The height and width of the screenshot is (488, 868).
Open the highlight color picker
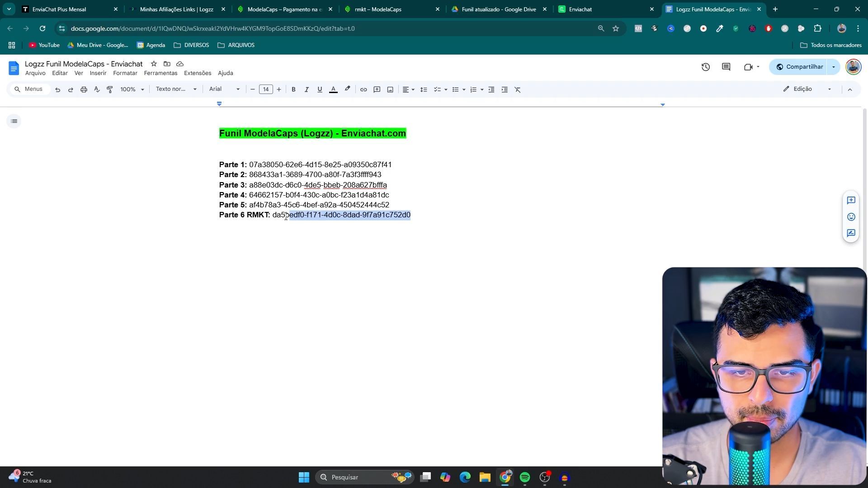pyautogui.click(x=347, y=89)
